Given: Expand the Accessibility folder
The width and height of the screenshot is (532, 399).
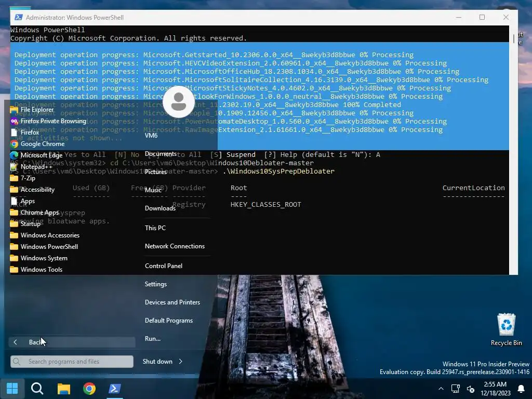Looking at the screenshot, I should click(32, 190).
